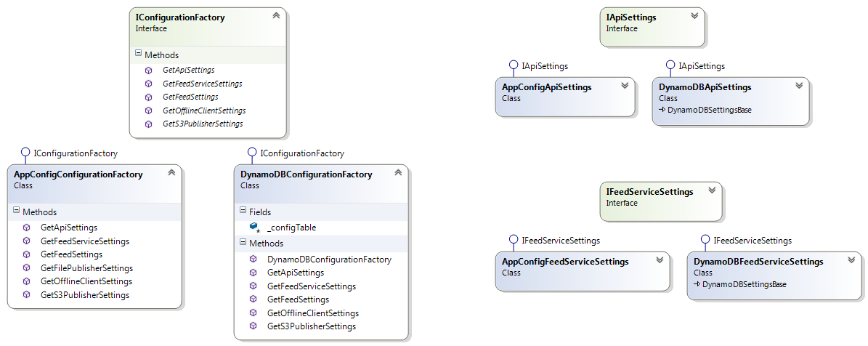Expand the IFeedServiceSettings interface box
868x346 pixels.
click(x=711, y=190)
